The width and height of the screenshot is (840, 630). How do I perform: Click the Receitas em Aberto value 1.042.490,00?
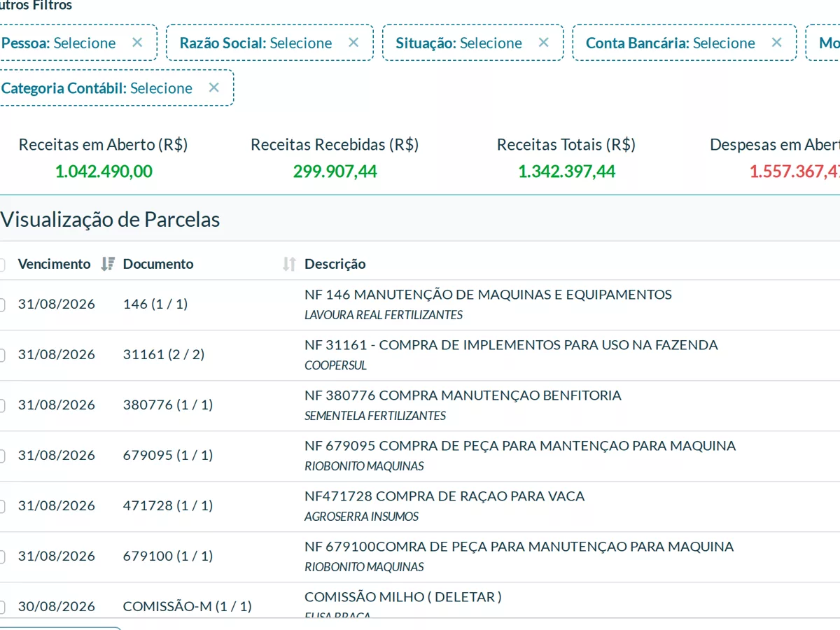tap(104, 171)
